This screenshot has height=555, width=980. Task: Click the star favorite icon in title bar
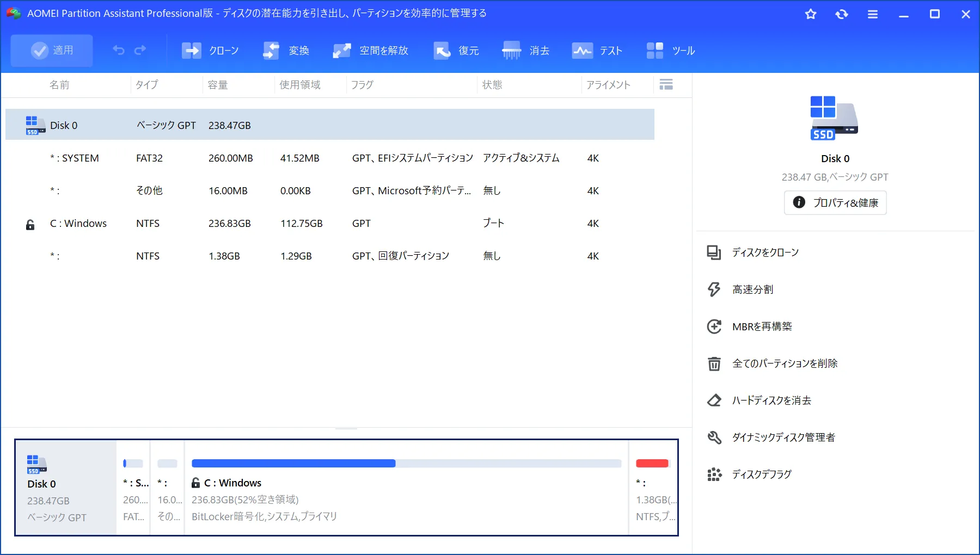[x=811, y=14]
